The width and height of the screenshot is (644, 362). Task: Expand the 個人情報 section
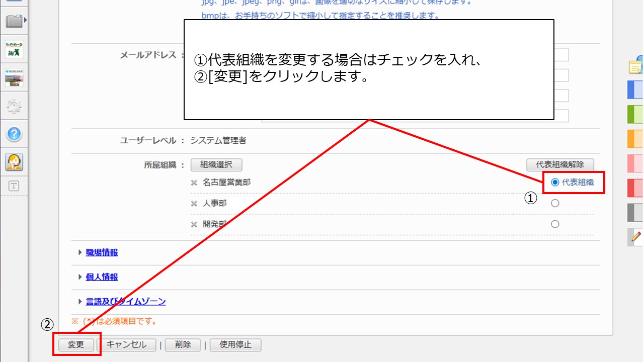click(102, 277)
